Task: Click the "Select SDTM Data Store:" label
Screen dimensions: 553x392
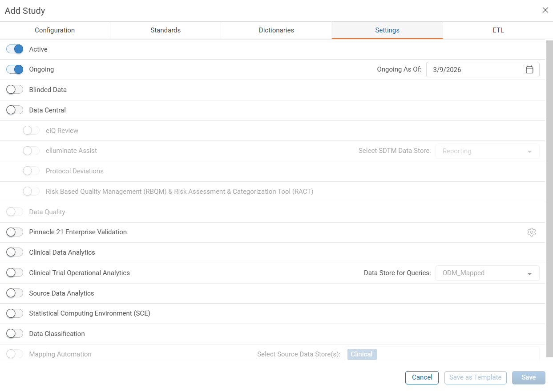Action: click(x=395, y=151)
